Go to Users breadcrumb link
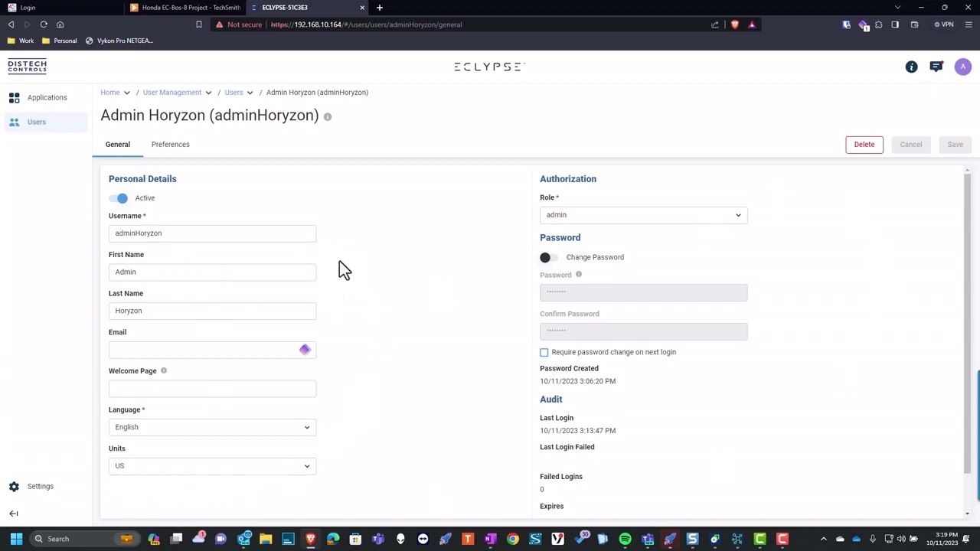 click(x=234, y=93)
